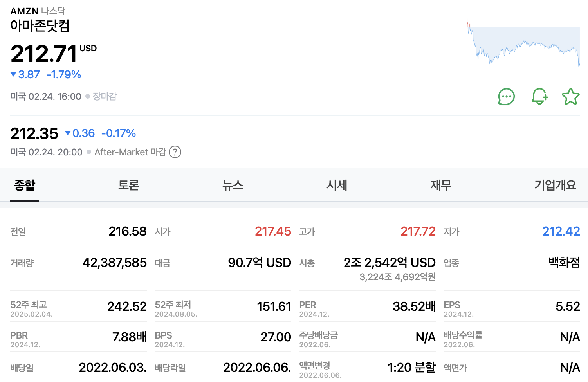
Task: Switch to the 토론 tab
Action: pyautogui.click(x=129, y=185)
